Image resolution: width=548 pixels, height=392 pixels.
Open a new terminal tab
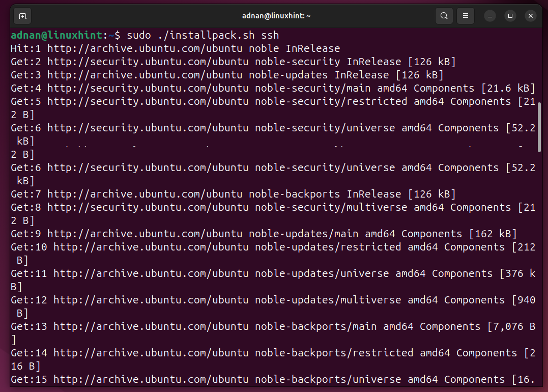[x=22, y=16]
